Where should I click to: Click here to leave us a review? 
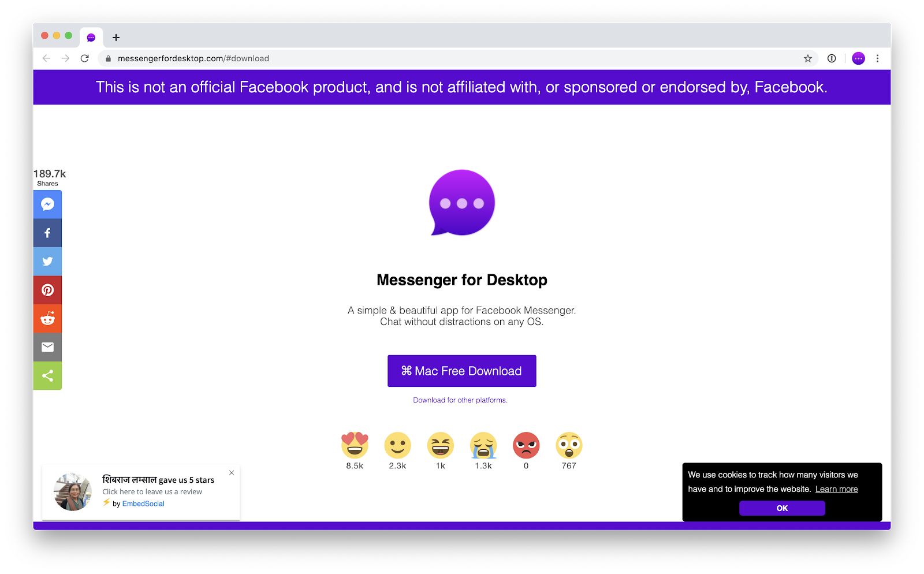point(152,492)
